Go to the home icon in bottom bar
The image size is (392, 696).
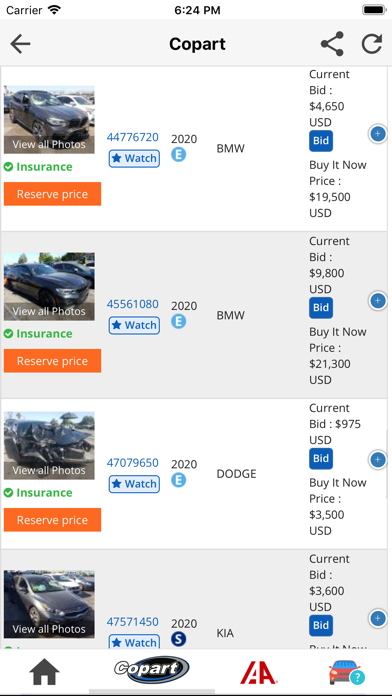tap(44, 672)
